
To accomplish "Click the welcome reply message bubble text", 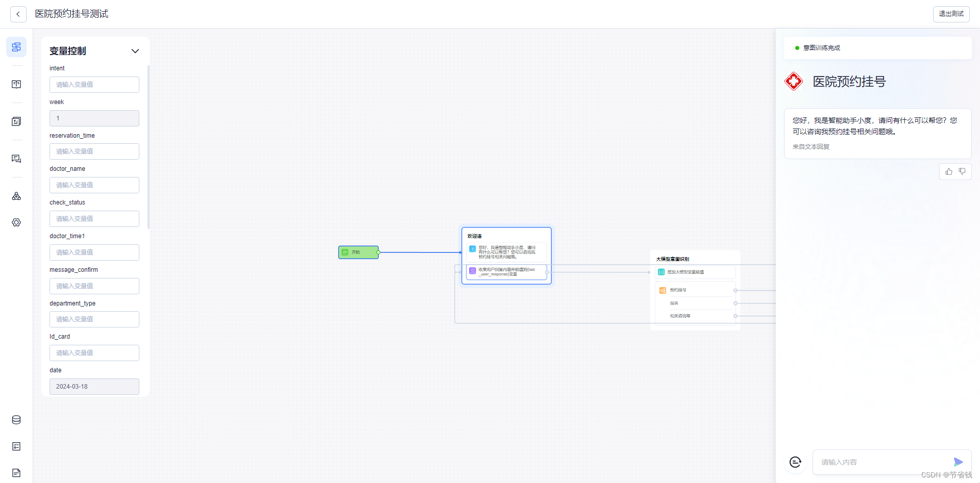I will pos(875,126).
